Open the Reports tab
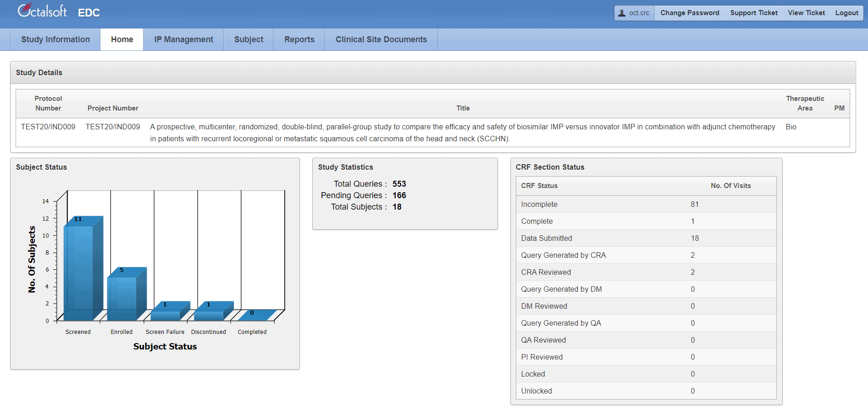Image resolution: width=868 pixels, height=416 pixels. (299, 39)
